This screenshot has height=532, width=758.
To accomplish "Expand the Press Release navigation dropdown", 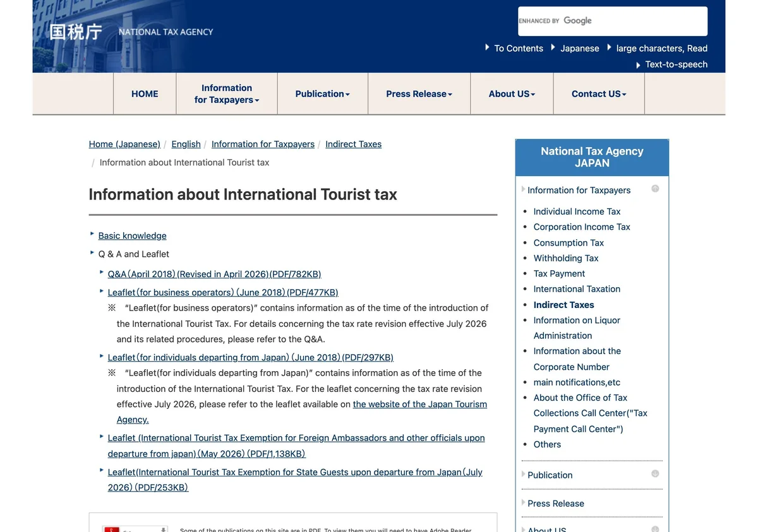I will pyautogui.click(x=419, y=94).
